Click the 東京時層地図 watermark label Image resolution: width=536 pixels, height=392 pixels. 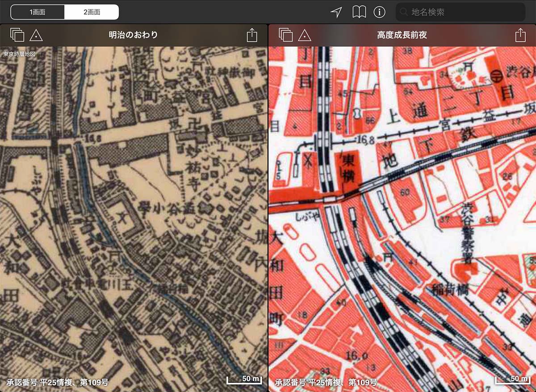pos(19,54)
